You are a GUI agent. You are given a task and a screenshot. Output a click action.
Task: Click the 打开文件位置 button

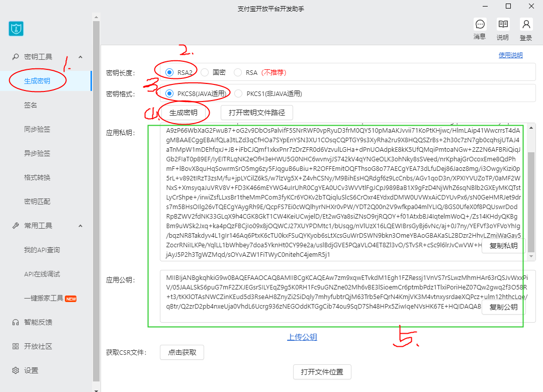coord(322,372)
